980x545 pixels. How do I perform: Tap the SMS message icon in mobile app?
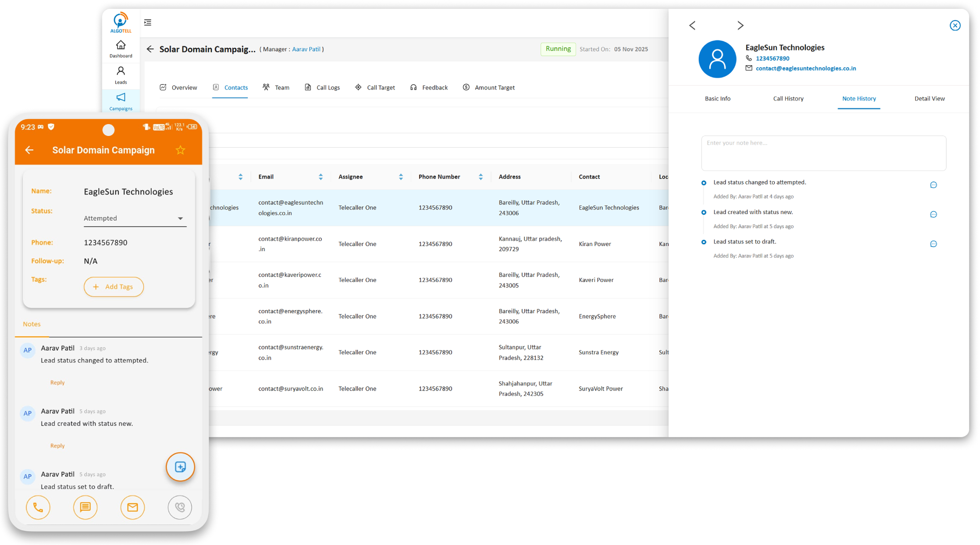[85, 507]
